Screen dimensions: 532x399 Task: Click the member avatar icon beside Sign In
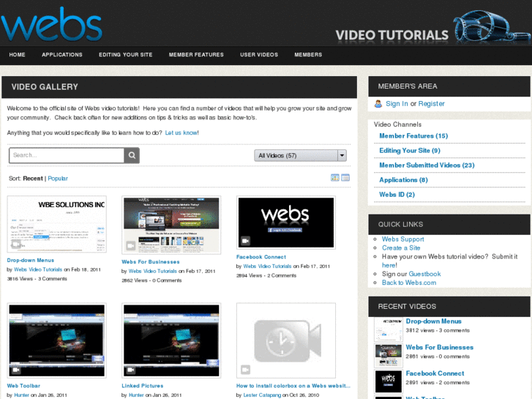coord(378,103)
